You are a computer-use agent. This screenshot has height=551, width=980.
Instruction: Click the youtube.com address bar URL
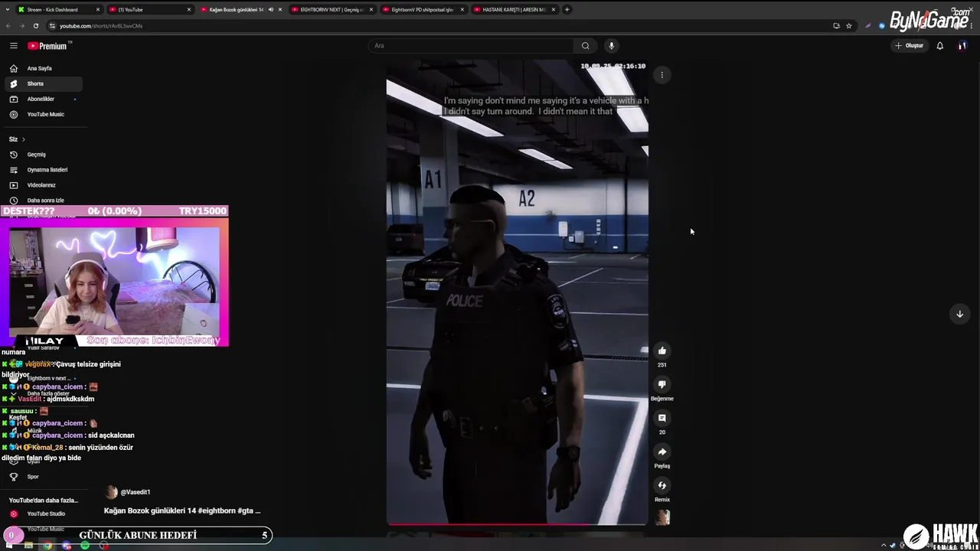pyautogui.click(x=101, y=26)
